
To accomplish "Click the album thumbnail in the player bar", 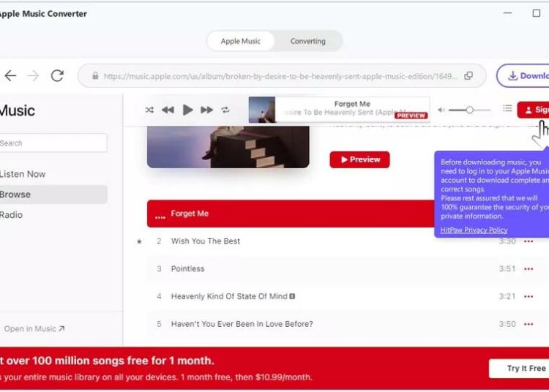I will point(262,110).
